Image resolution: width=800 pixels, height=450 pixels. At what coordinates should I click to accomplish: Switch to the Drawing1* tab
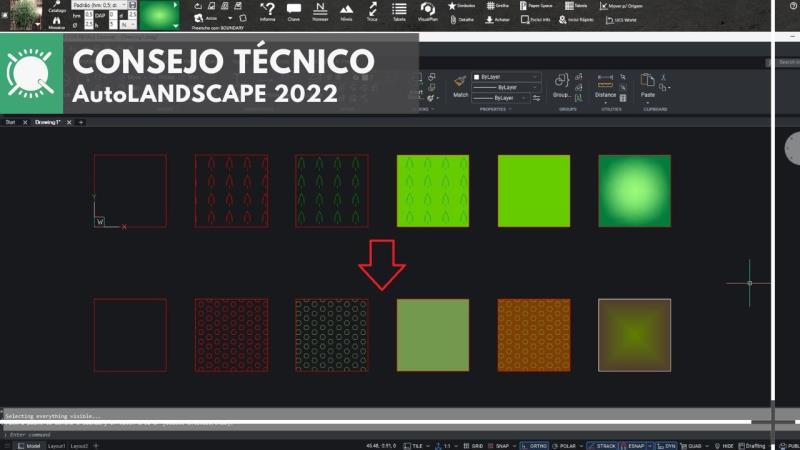pos(47,122)
